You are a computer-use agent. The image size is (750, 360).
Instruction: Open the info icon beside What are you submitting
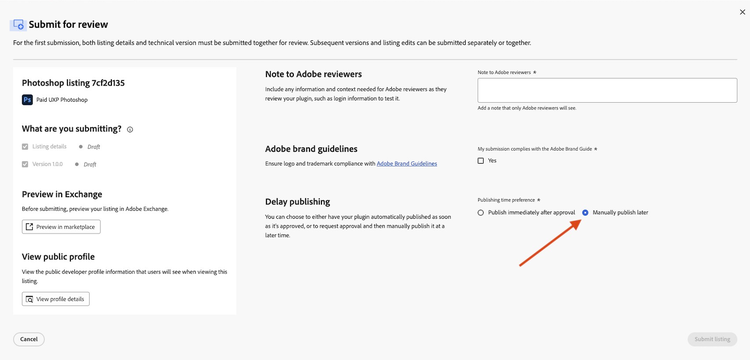[130, 130]
